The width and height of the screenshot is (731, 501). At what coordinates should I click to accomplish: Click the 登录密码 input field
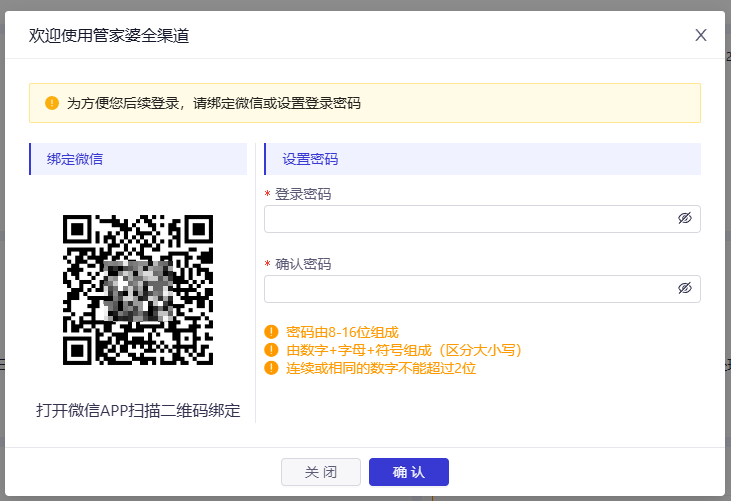[x=482, y=219]
